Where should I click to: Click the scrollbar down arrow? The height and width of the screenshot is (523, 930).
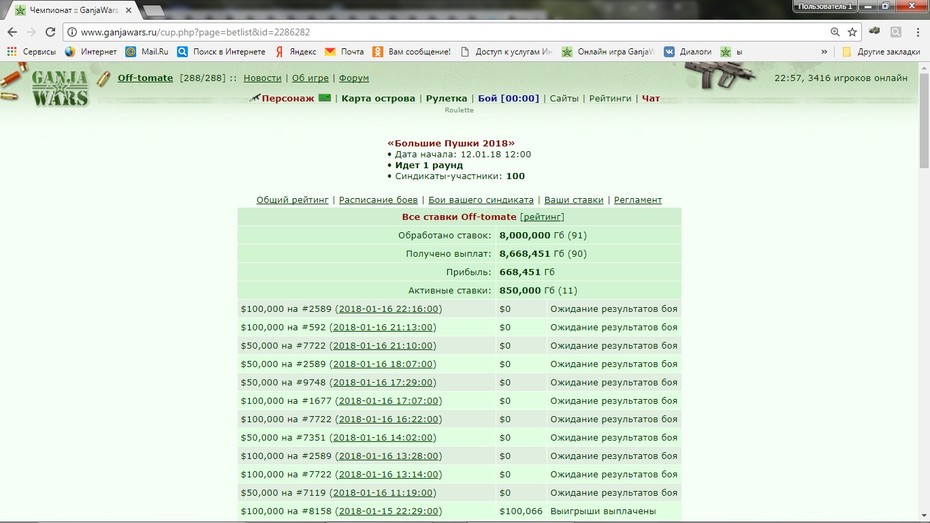[924, 516]
